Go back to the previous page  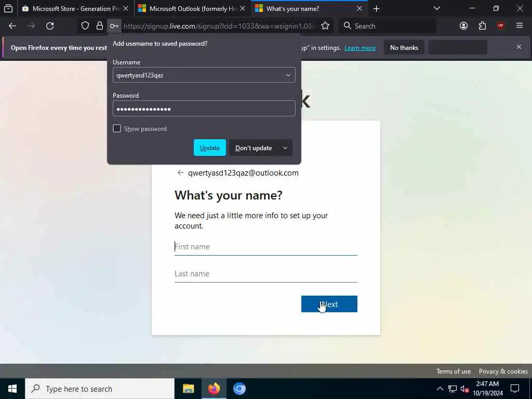tap(12, 26)
